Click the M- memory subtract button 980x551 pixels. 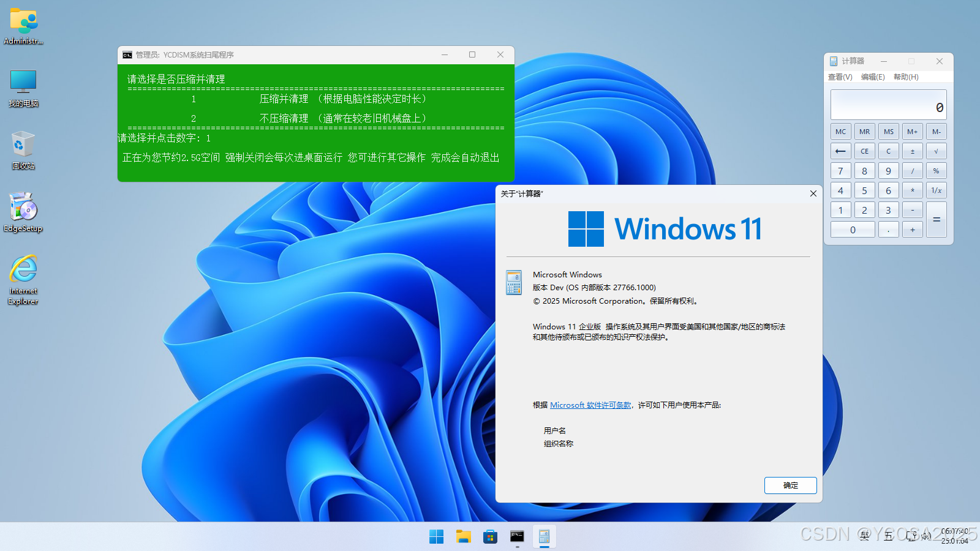936,132
